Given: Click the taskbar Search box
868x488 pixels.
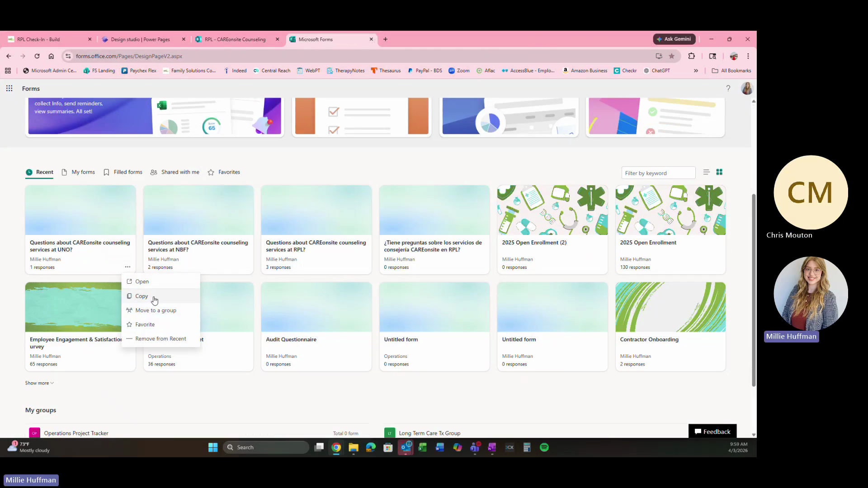Looking at the screenshot, I should [266, 447].
